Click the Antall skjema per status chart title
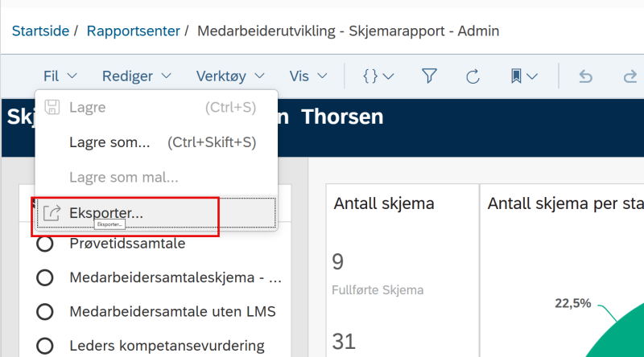The width and height of the screenshot is (644, 357). pos(566,203)
